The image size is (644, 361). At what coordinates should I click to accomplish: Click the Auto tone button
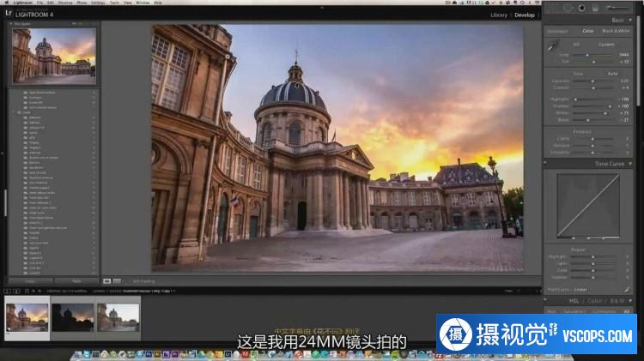[x=613, y=74]
